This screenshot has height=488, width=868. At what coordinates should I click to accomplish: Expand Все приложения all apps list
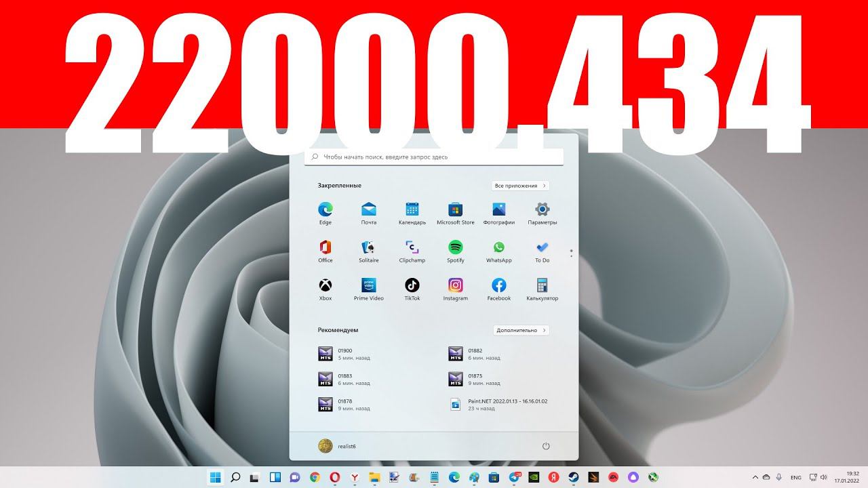coord(520,186)
